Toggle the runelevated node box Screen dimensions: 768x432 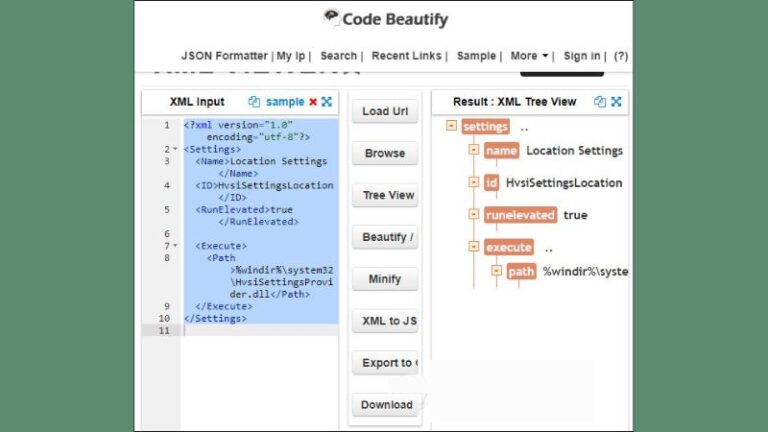coord(474,215)
